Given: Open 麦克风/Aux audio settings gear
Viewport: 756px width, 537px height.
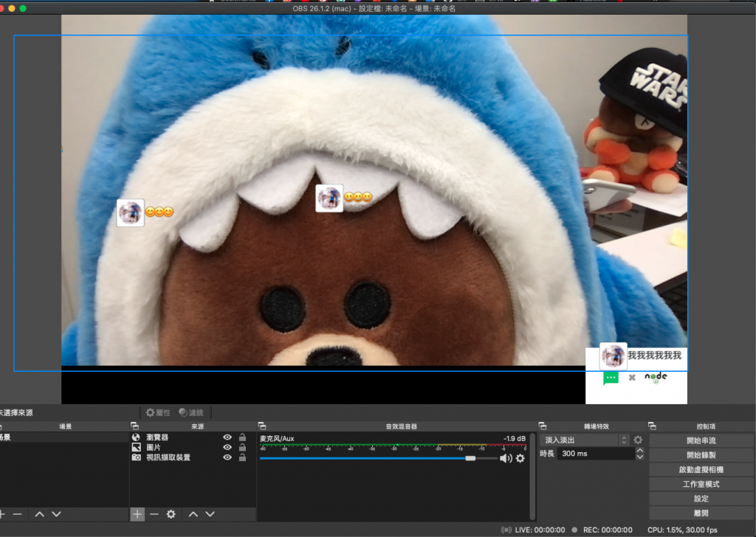Looking at the screenshot, I should [x=520, y=459].
